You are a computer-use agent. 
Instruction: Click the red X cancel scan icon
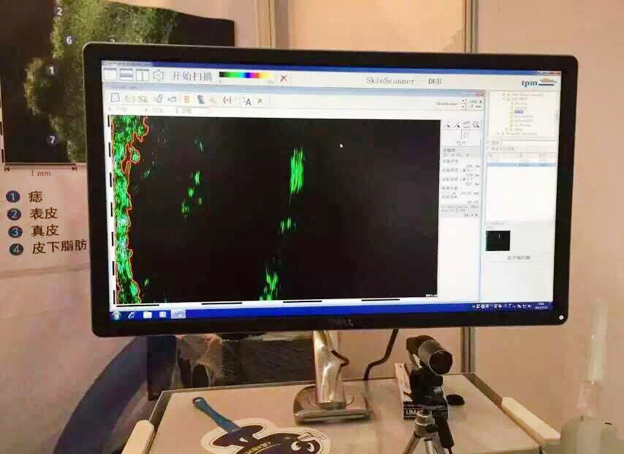tap(284, 78)
